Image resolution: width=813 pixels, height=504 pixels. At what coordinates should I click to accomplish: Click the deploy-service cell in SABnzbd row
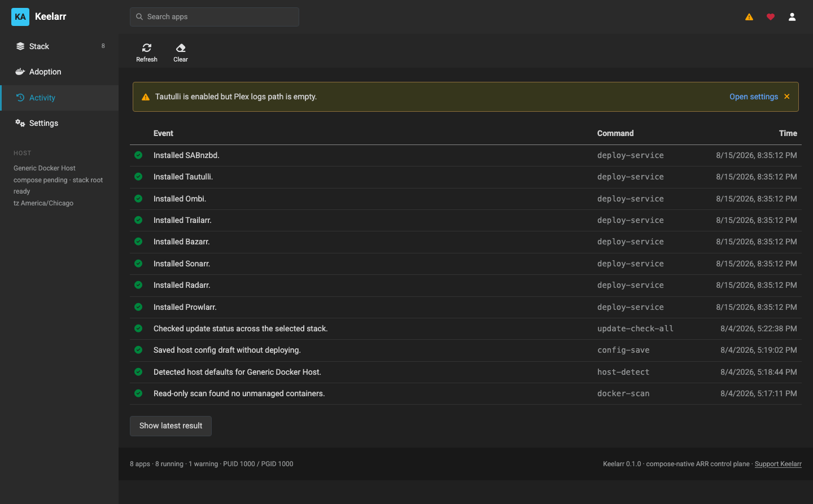pyautogui.click(x=631, y=155)
